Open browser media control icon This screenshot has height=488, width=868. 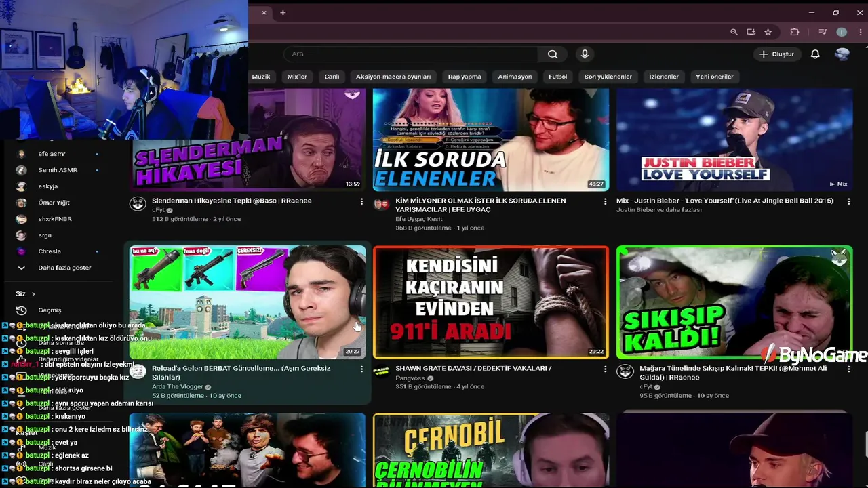point(823,32)
